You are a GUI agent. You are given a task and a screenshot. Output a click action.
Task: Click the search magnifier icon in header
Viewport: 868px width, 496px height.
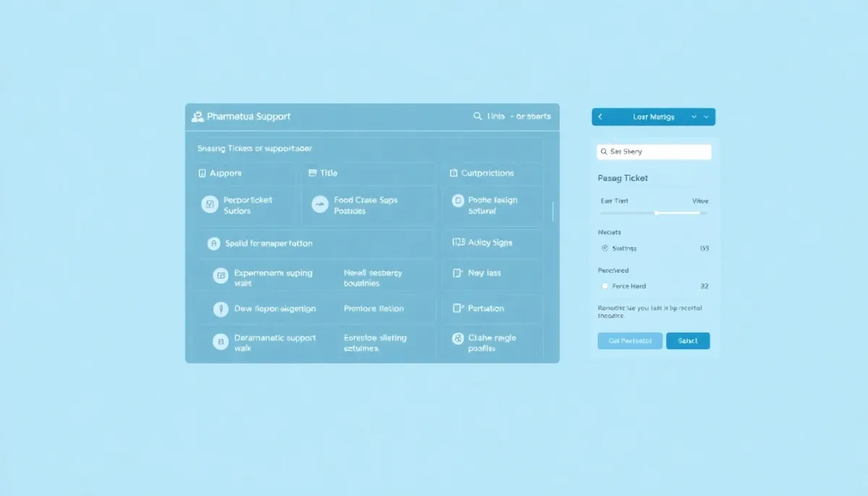pyautogui.click(x=477, y=116)
